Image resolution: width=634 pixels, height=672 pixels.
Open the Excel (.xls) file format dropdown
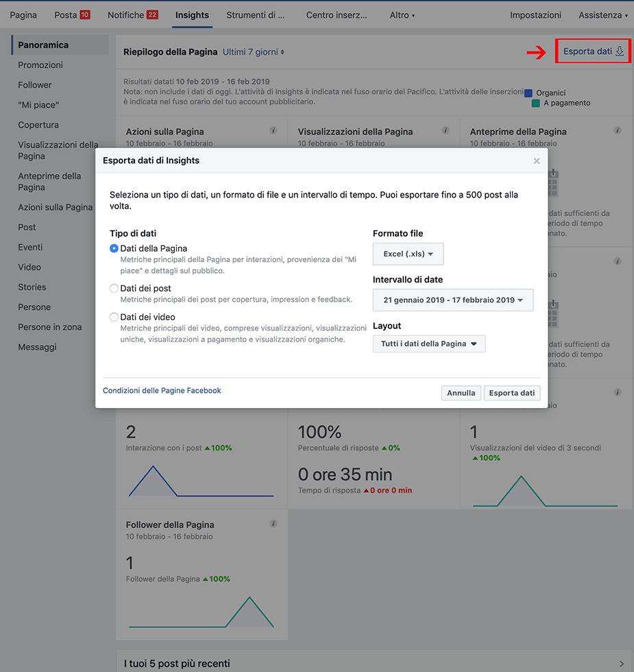point(409,254)
